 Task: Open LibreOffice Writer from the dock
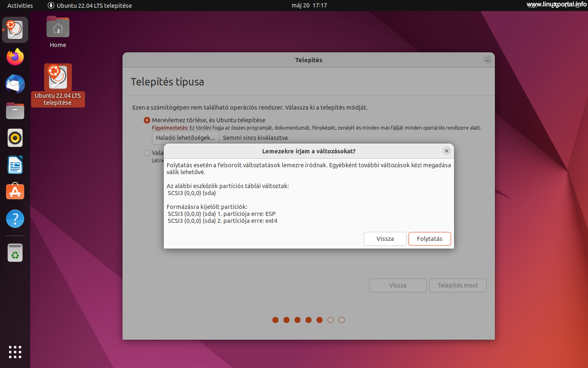(15, 165)
